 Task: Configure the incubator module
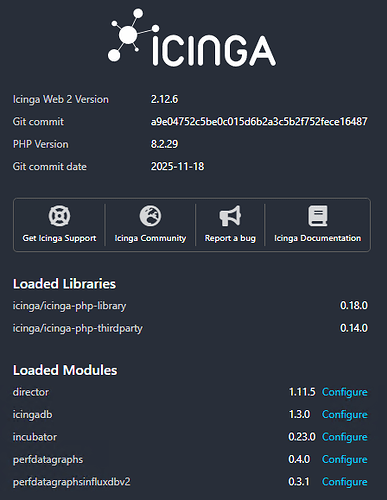pos(345,437)
